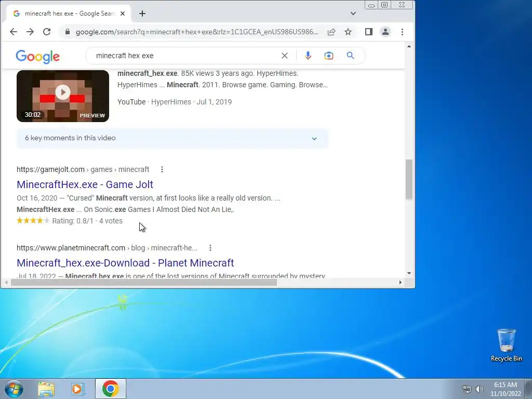Open the side panel icon
The image size is (532, 399).
369,32
